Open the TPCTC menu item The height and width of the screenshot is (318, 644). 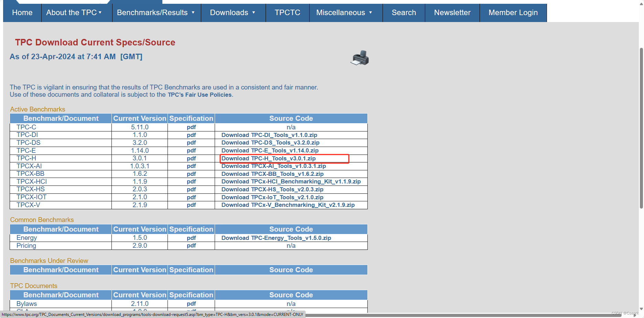287,12
